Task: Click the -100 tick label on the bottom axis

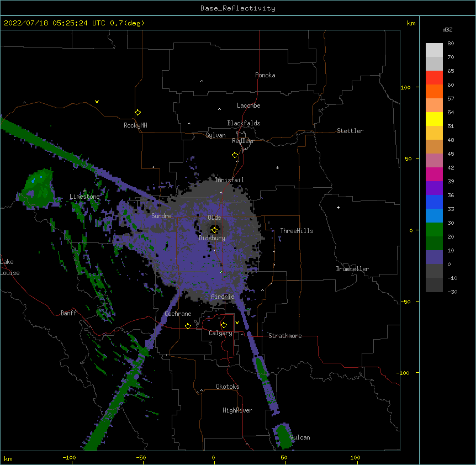Action: [69, 458]
